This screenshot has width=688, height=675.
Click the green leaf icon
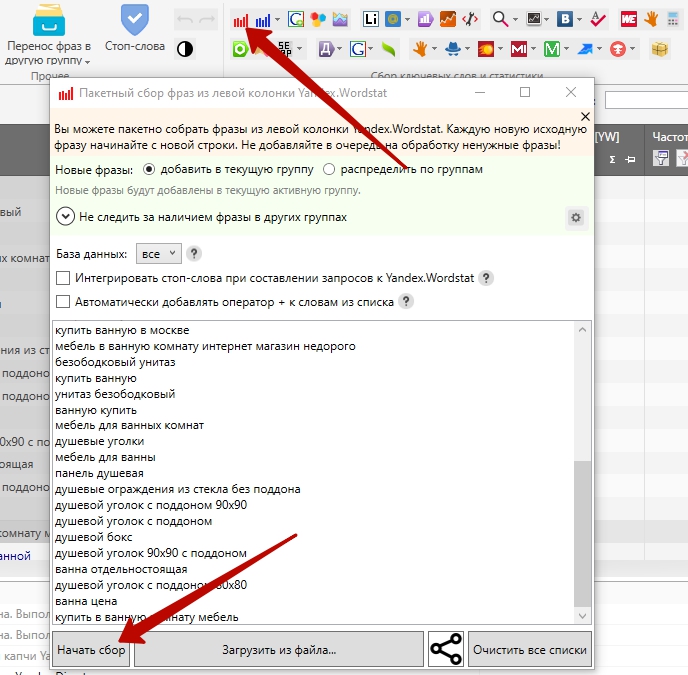pyautogui.click(x=388, y=49)
